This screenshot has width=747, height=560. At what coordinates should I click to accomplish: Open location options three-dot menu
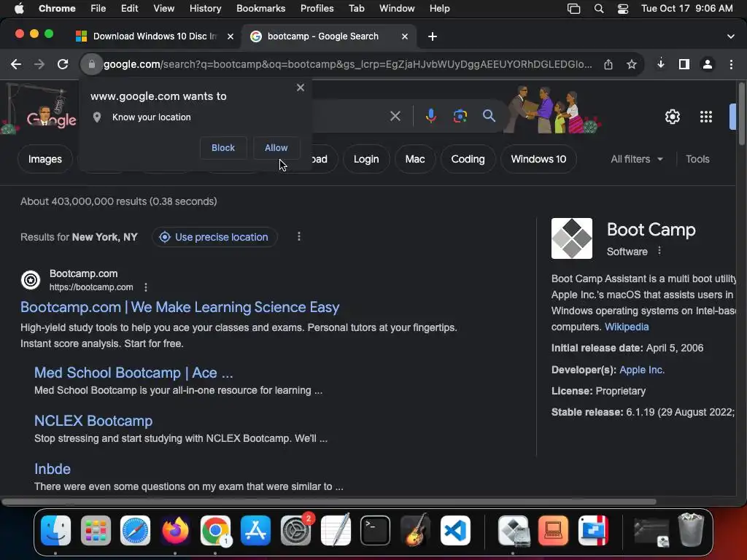298,237
